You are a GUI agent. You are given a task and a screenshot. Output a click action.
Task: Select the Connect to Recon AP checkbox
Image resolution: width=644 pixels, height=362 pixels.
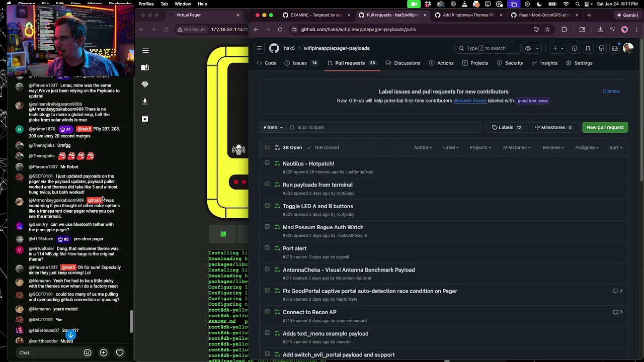[x=267, y=312]
